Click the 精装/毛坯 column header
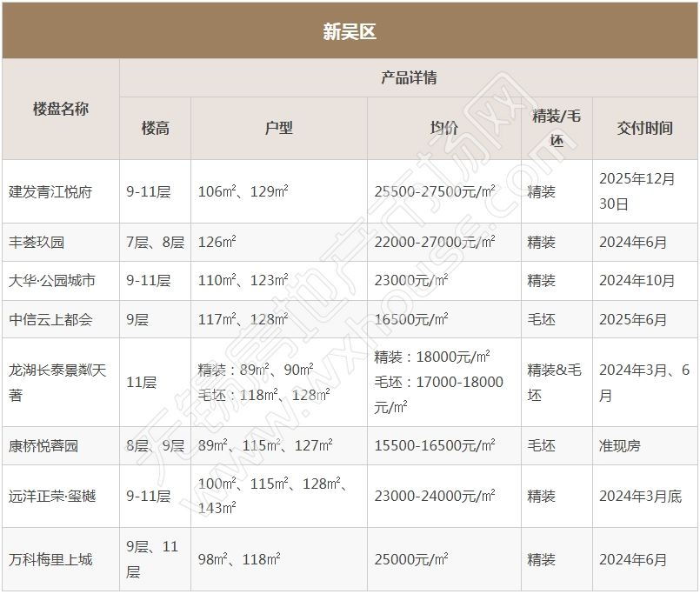 (x=557, y=128)
